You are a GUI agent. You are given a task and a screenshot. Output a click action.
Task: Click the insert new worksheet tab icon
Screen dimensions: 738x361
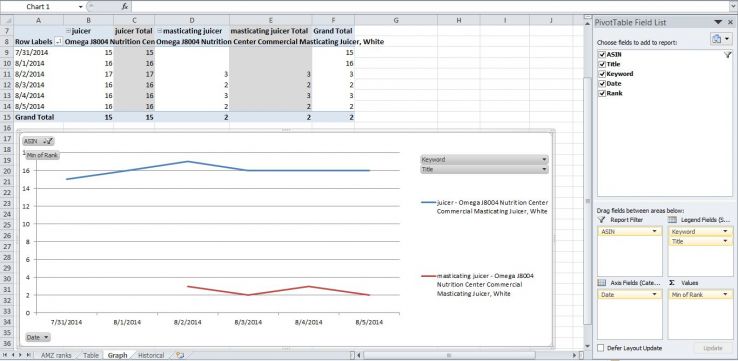179,355
